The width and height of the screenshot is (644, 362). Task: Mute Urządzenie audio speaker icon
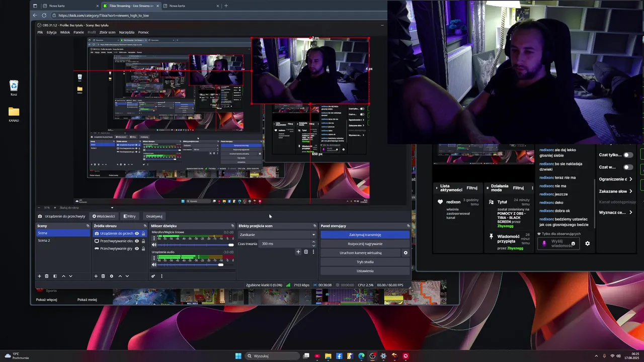(x=154, y=264)
